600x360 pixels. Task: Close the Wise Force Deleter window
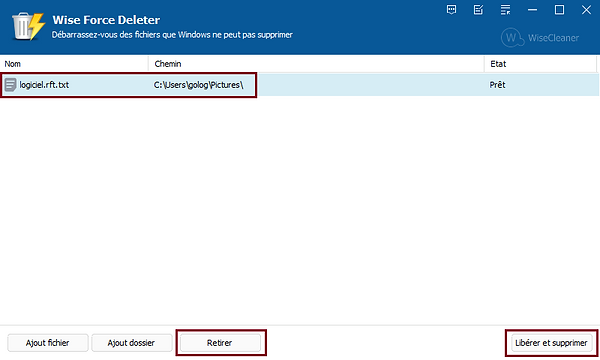pyautogui.click(x=586, y=10)
